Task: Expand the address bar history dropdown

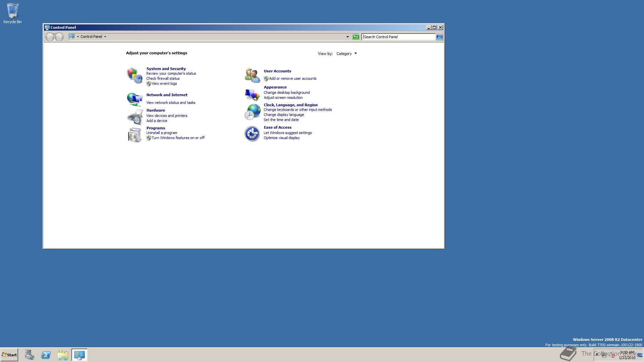Action: [347, 37]
